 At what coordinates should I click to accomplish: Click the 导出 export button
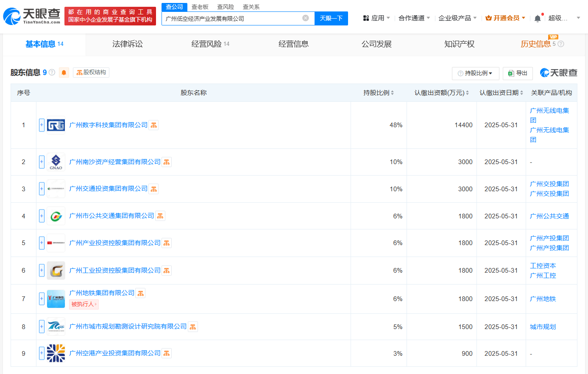pyautogui.click(x=518, y=73)
